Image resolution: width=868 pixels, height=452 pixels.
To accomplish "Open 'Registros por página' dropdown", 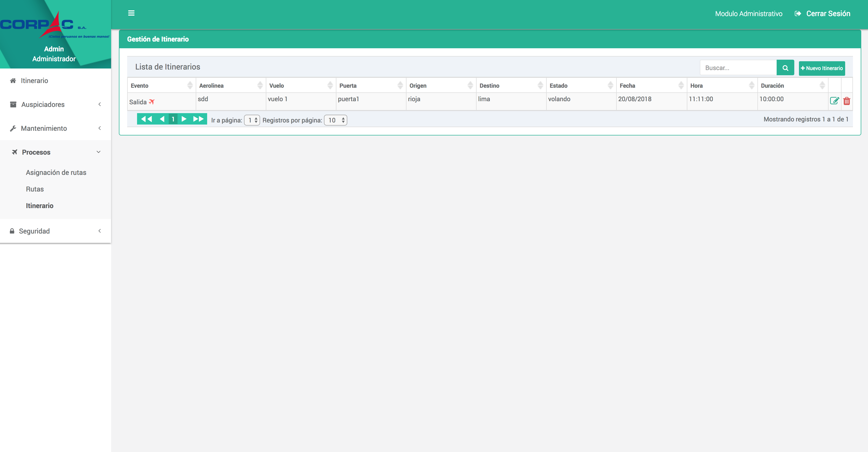I will pos(335,120).
